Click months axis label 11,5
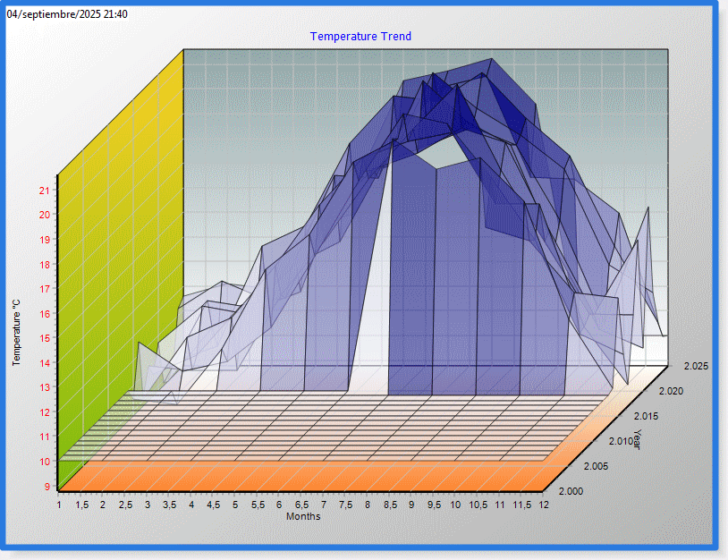This screenshot has height=560, width=728. tap(522, 505)
